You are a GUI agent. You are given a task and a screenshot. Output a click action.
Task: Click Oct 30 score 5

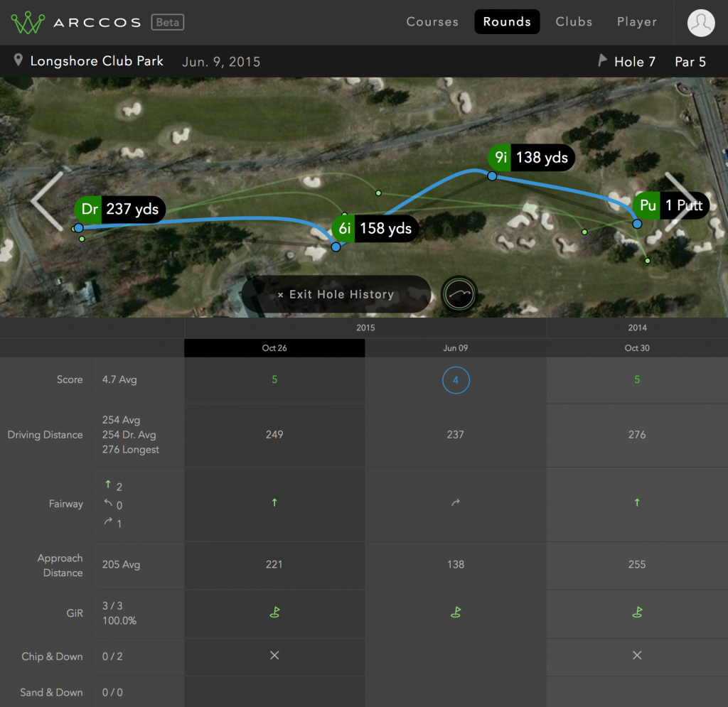[x=637, y=379]
